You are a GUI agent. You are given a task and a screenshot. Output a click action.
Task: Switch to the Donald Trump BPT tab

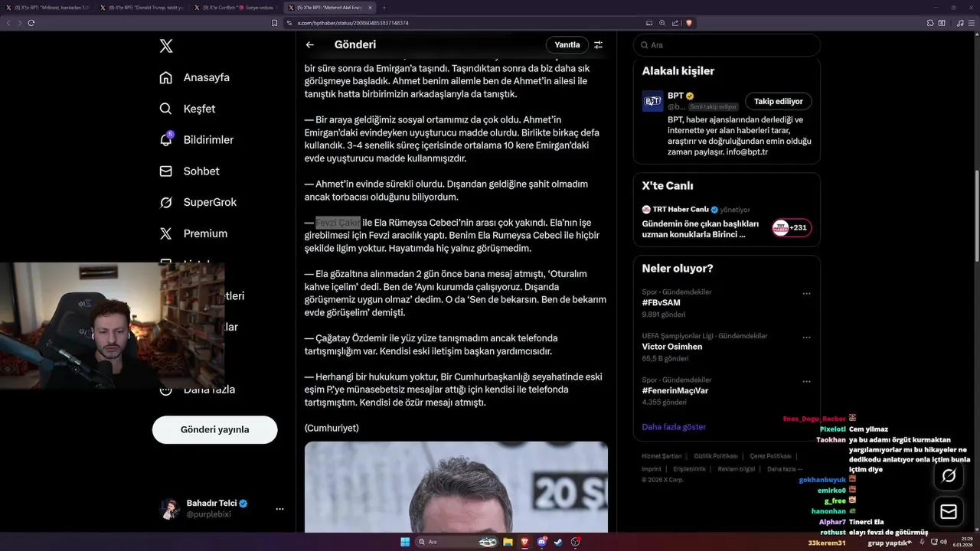tap(142, 8)
